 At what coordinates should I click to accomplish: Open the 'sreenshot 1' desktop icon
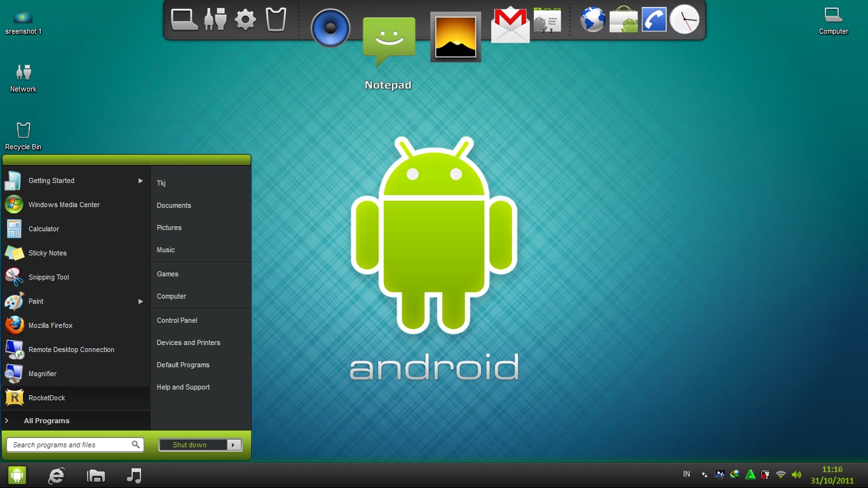24,22
